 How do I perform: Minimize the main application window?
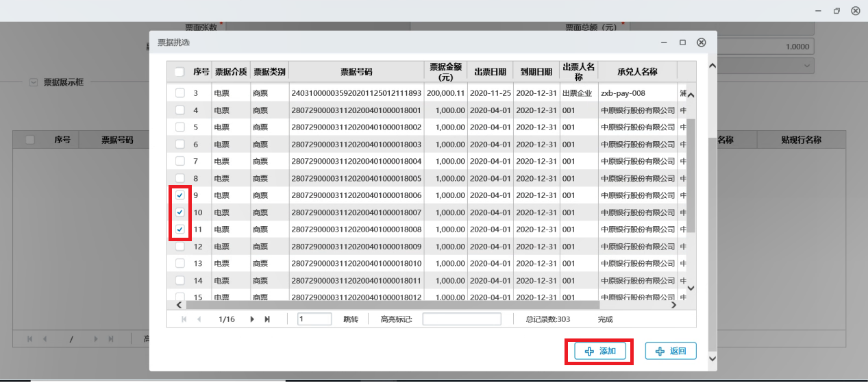818,11
